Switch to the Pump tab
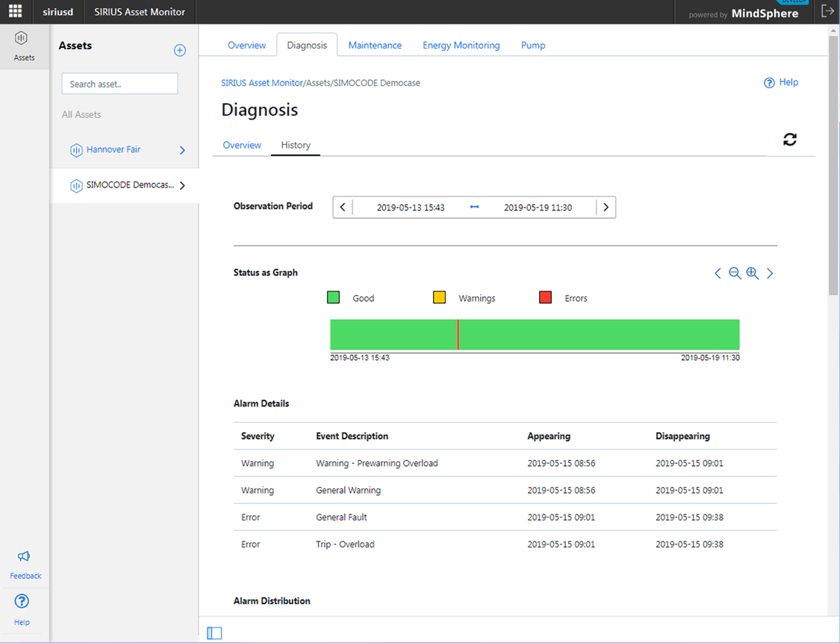This screenshot has height=643, width=840. tap(533, 45)
